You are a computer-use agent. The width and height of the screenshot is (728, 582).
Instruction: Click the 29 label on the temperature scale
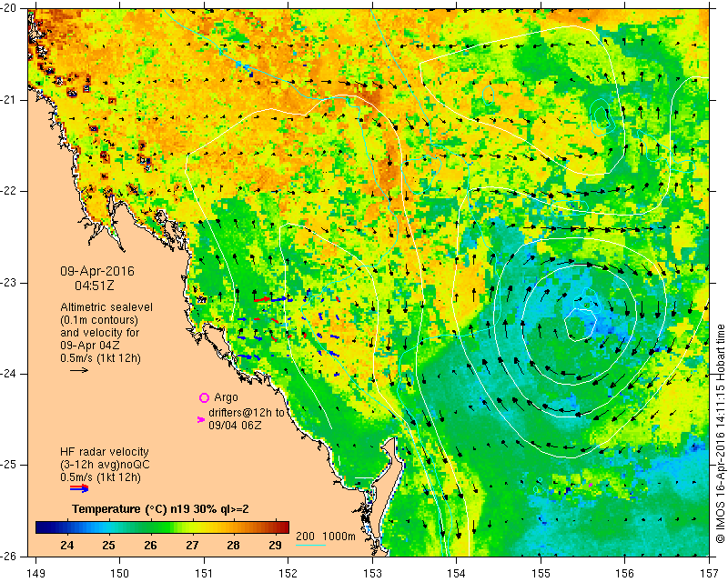[276, 545]
